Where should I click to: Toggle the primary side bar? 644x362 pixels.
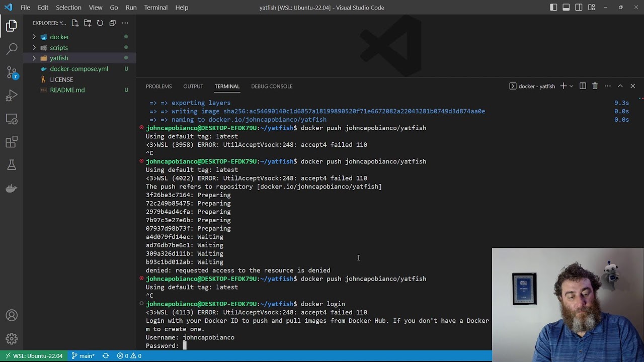553,8
